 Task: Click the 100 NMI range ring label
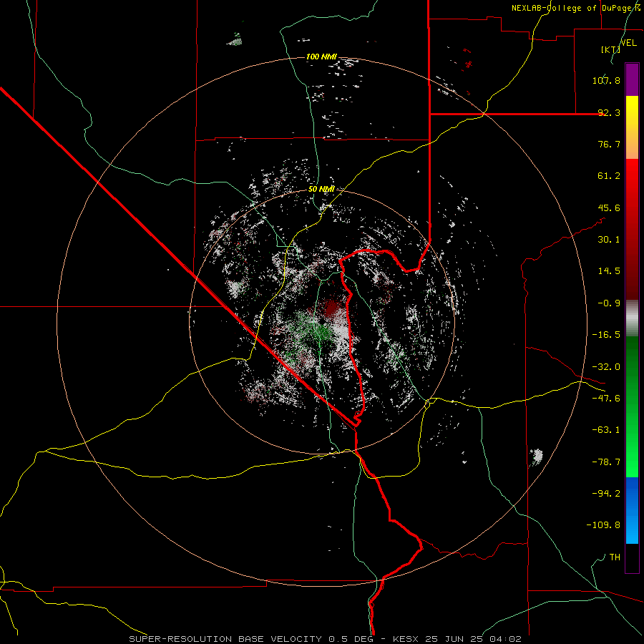pyautogui.click(x=321, y=57)
